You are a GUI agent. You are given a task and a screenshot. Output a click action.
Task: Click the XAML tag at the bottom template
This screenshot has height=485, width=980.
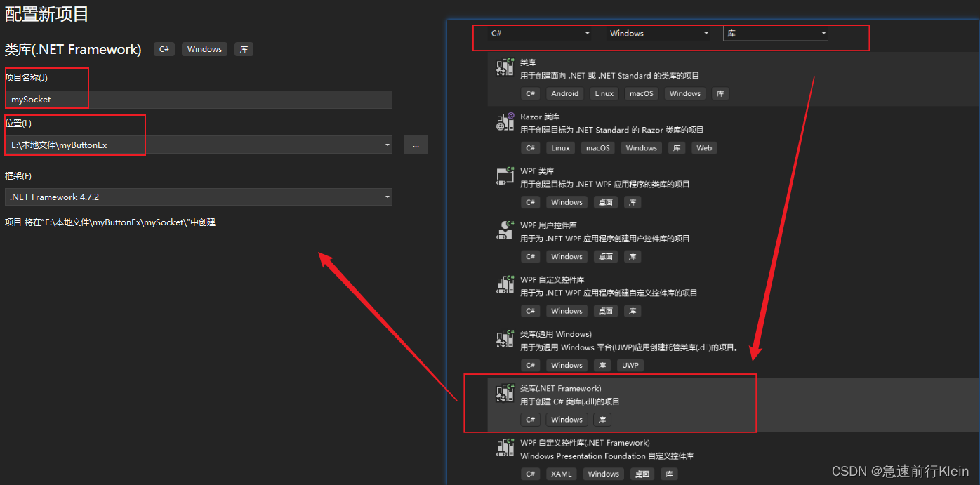561,474
